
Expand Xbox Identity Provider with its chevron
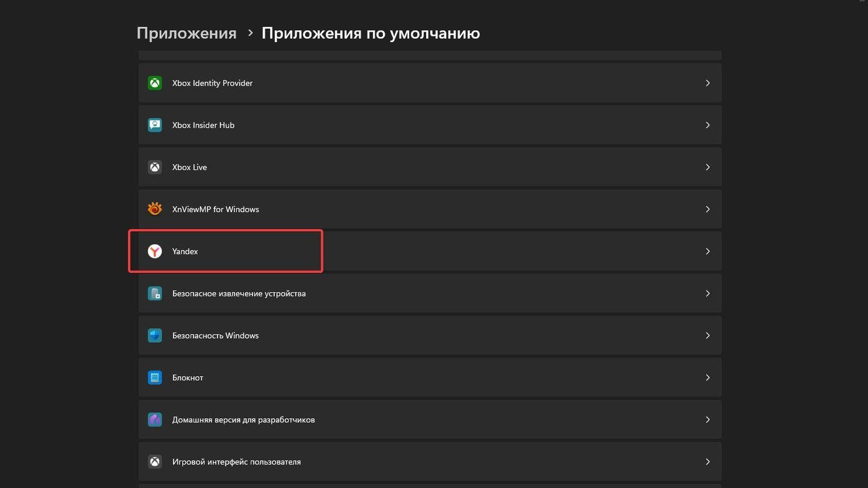(708, 83)
